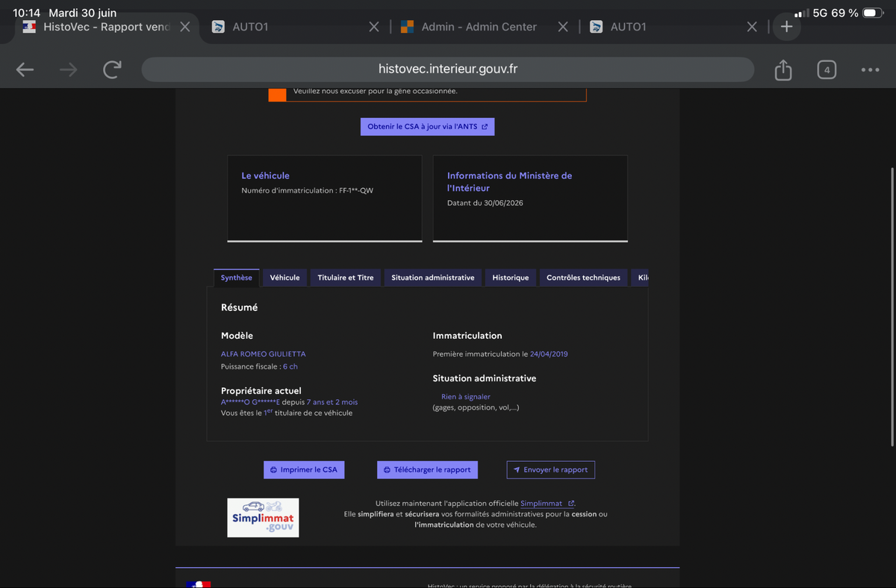Click the date 24/04/2019
The width and height of the screenshot is (896, 588).
coord(549,354)
